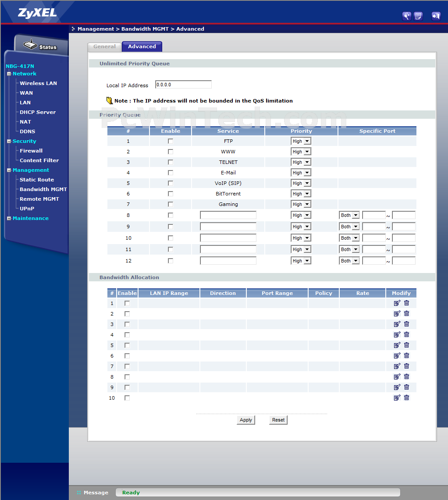The height and width of the screenshot is (500, 448).
Task: Open the Both protocol dropdown in row 12
Action: click(349, 261)
